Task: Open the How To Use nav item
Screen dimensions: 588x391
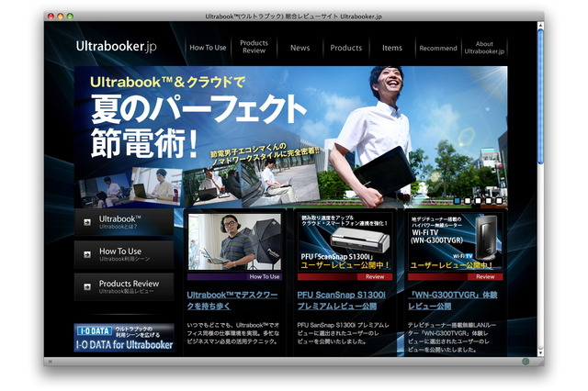Action: tap(208, 48)
